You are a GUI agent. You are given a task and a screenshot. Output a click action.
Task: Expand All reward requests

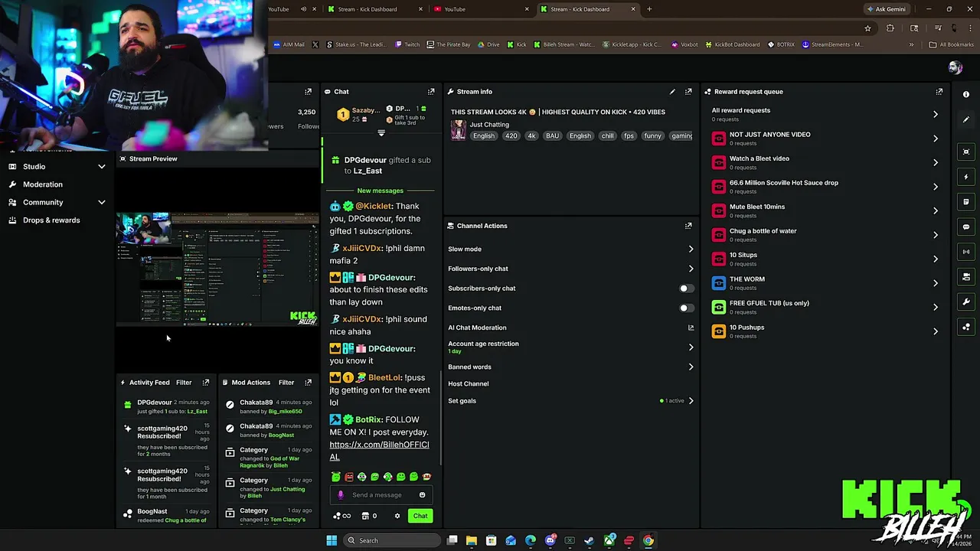[935, 115]
